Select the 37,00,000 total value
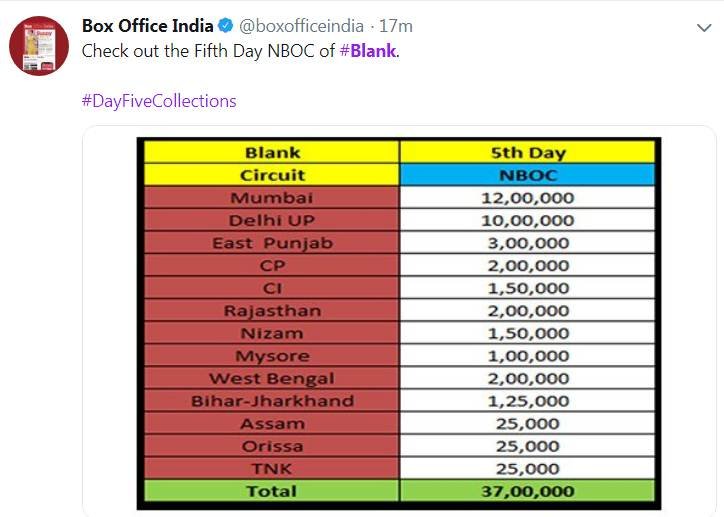 tap(527, 491)
